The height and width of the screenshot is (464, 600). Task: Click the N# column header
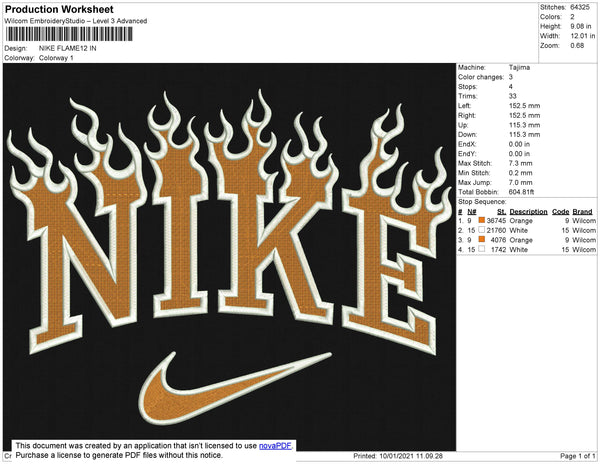(x=472, y=212)
